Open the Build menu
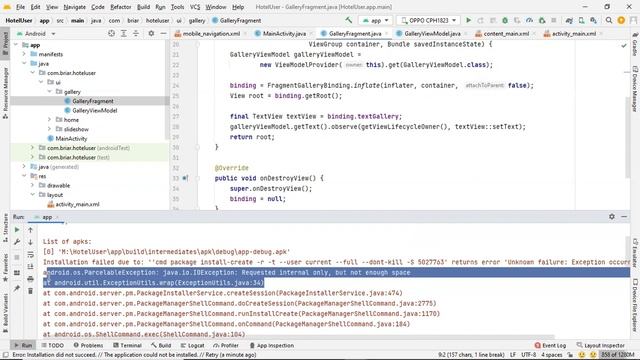Screen dimensions: 640x360 point(143,7)
